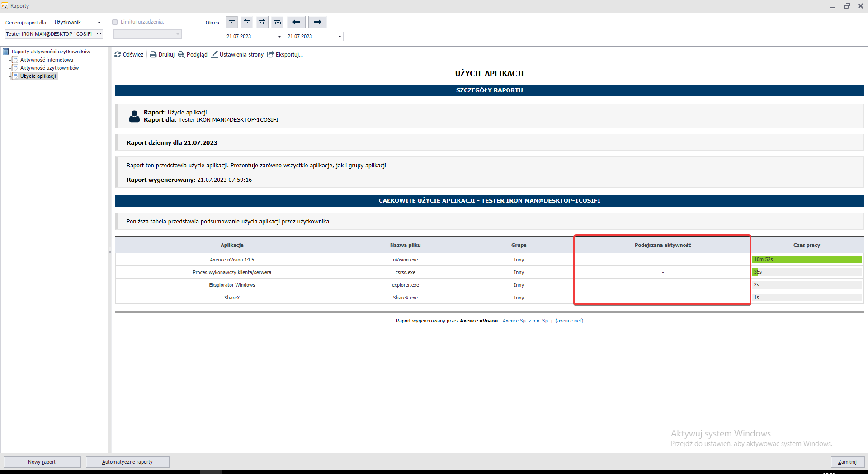Open the Aktywność internetowa report
This screenshot has height=474, width=868.
click(47, 60)
